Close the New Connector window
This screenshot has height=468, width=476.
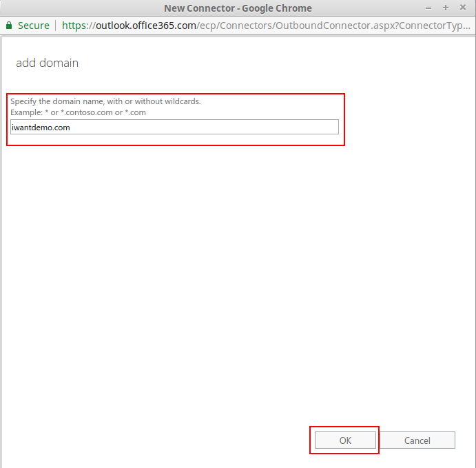(x=462, y=8)
